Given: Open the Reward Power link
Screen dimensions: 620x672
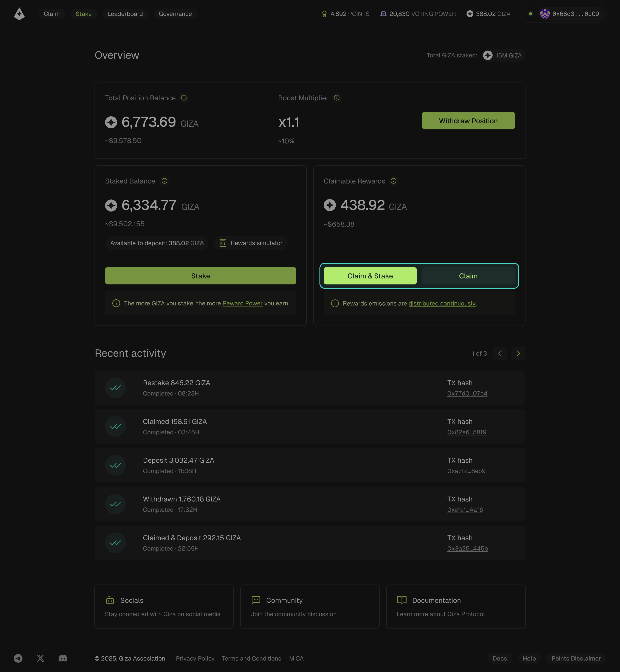Looking at the screenshot, I should (x=242, y=303).
